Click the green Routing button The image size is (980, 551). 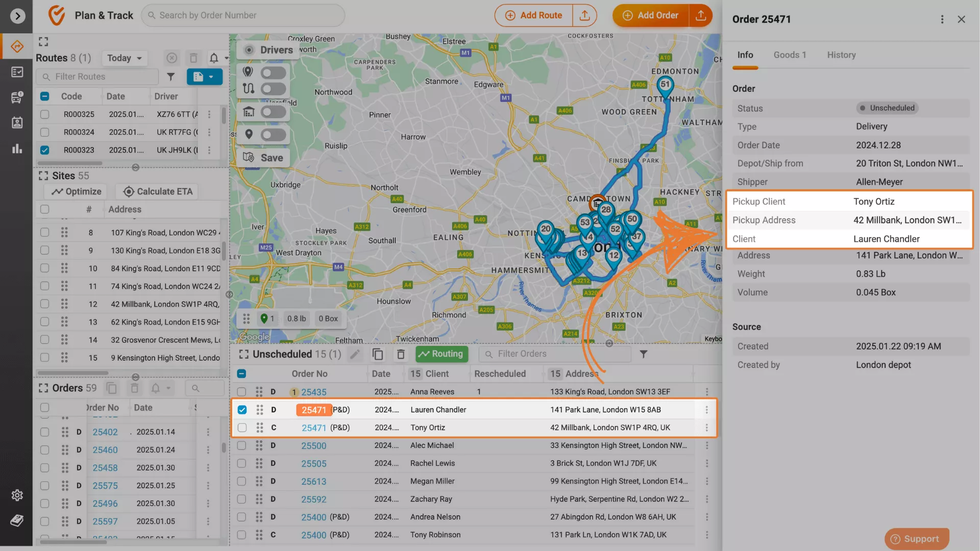442,354
